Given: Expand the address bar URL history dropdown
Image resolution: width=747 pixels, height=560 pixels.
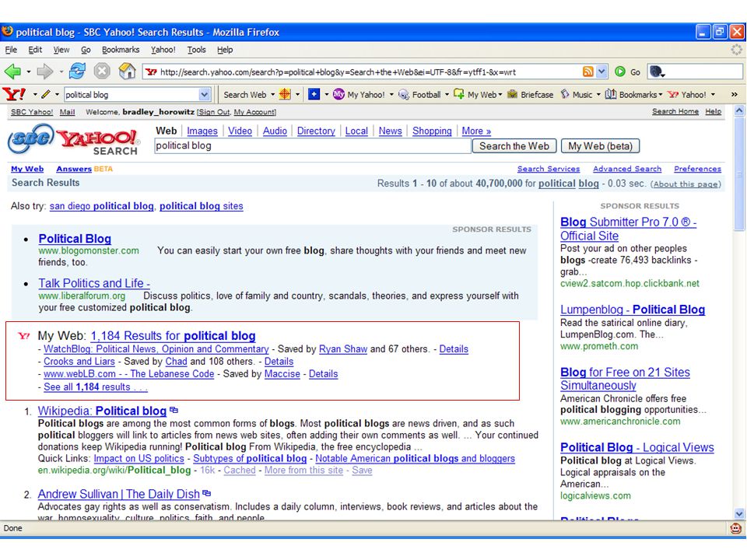Looking at the screenshot, I should coord(601,72).
